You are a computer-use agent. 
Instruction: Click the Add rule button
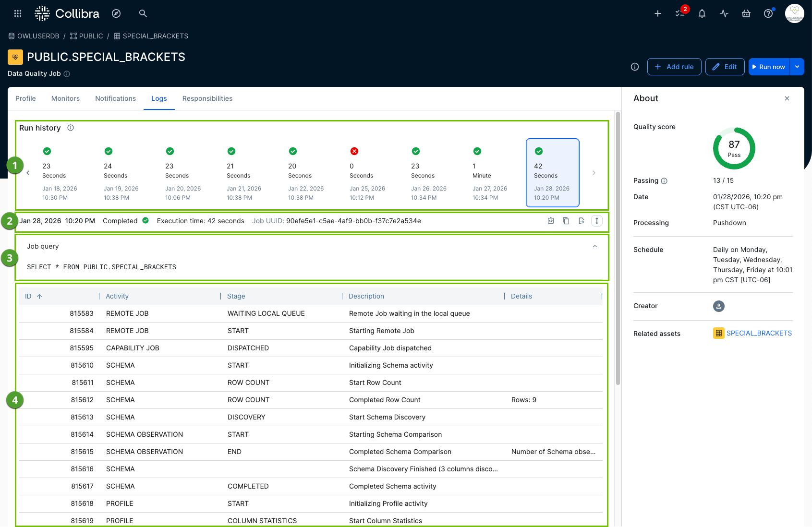click(x=674, y=67)
